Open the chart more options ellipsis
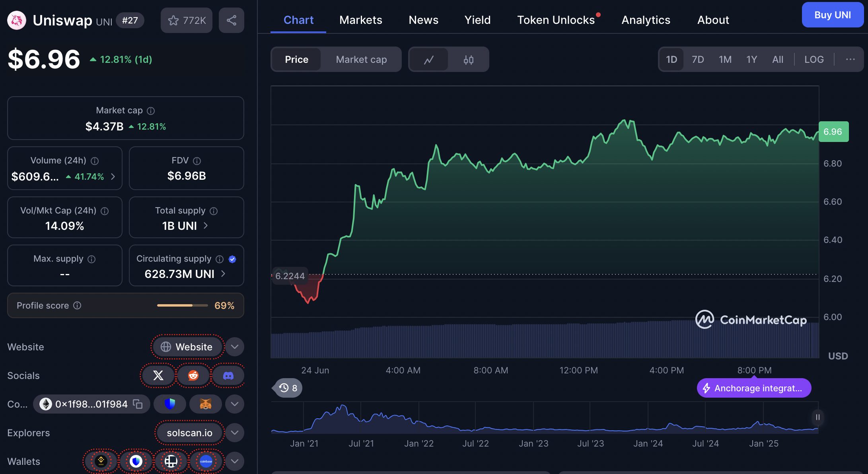This screenshot has height=474, width=868. click(850, 60)
